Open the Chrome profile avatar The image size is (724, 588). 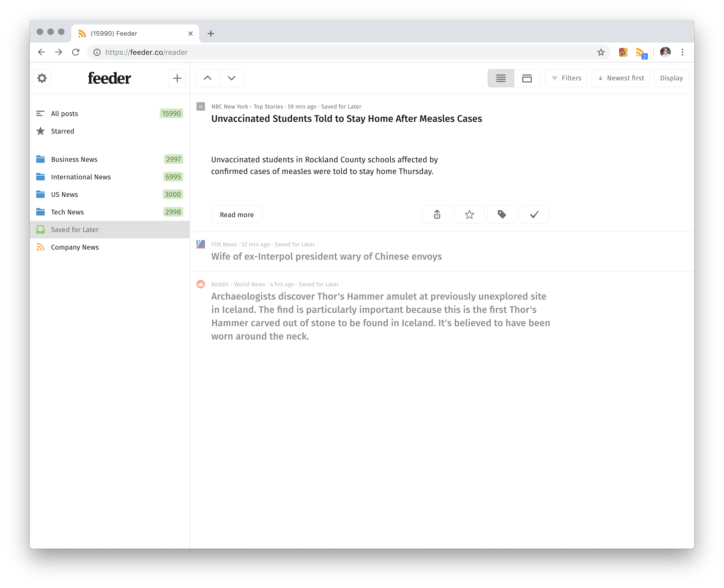665,52
